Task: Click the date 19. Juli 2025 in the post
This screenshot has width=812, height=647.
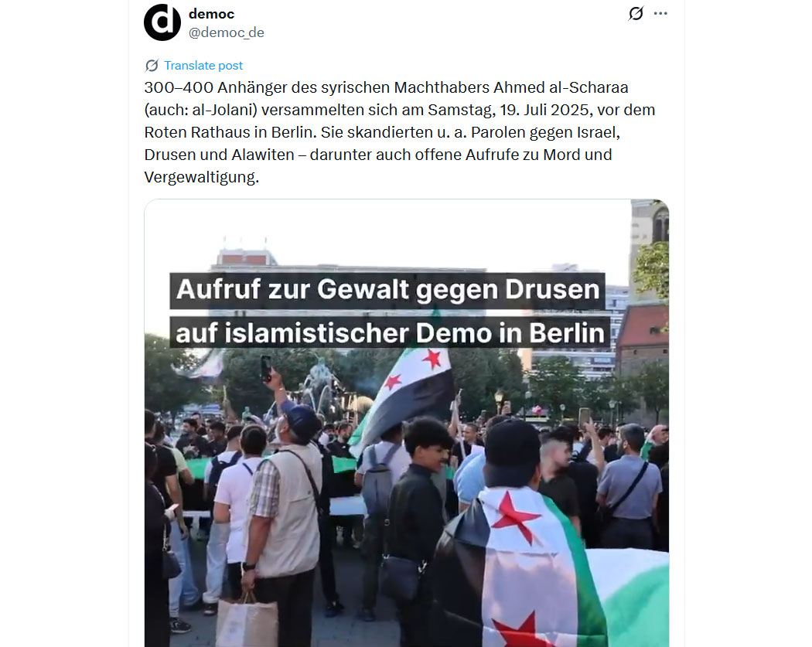Action: point(544,111)
